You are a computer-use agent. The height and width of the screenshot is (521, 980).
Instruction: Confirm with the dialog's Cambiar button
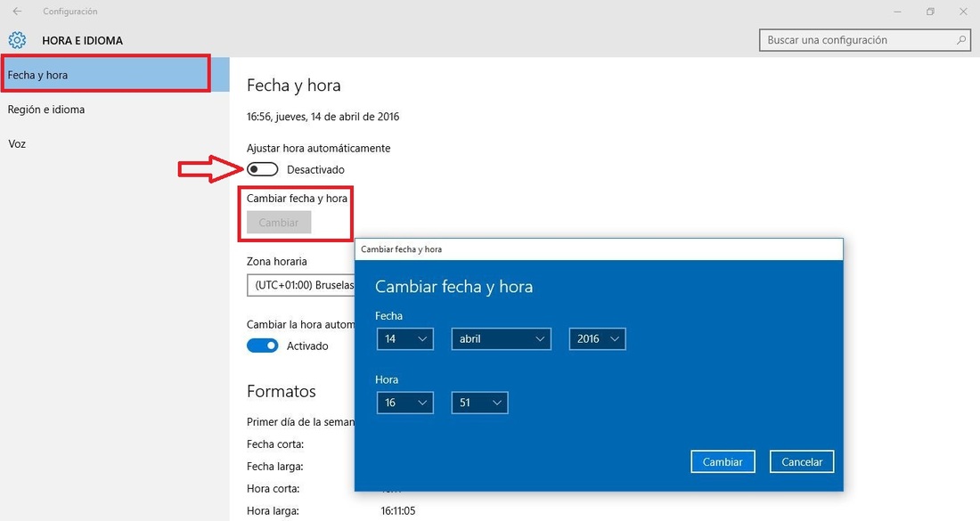(723, 461)
